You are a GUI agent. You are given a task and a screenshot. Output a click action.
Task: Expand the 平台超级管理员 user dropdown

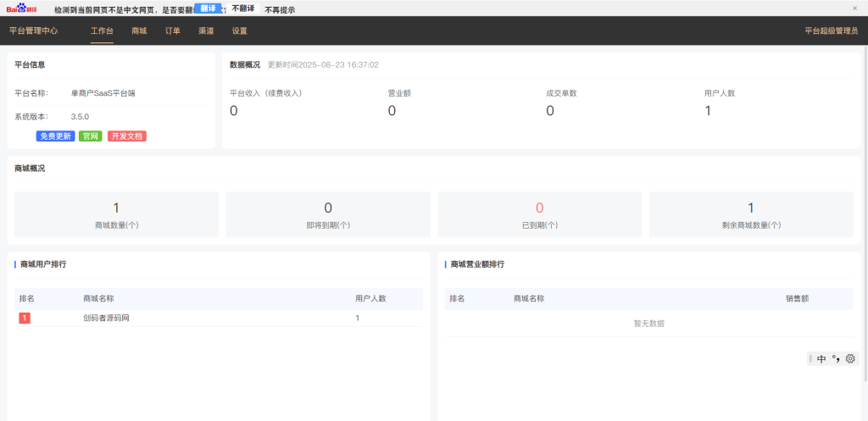click(831, 30)
